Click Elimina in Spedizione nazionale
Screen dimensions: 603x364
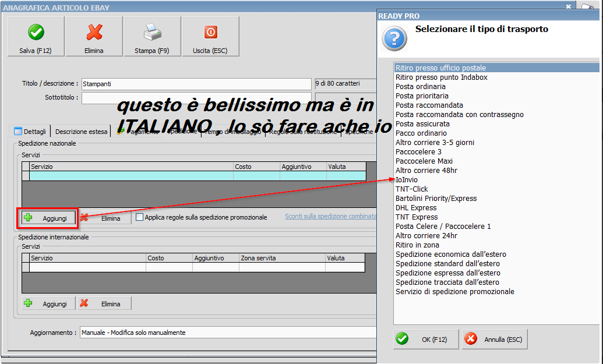[104, 218]
